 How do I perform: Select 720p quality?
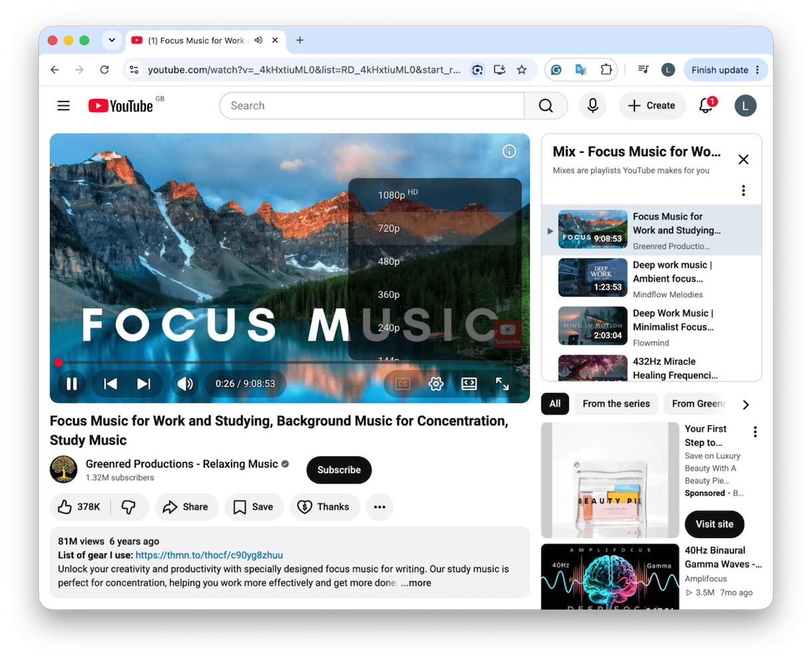point(435,228)
